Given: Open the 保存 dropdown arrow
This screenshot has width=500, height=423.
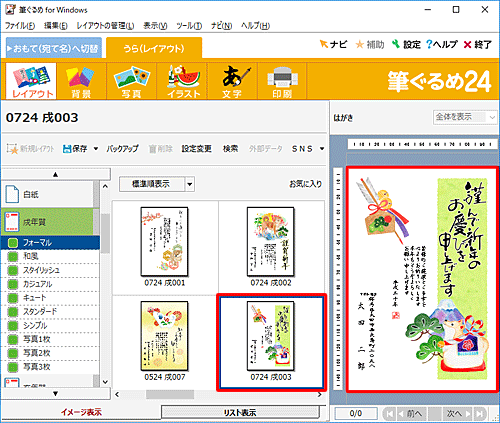Looking at the screenshot, I should [x=96, y=149].
